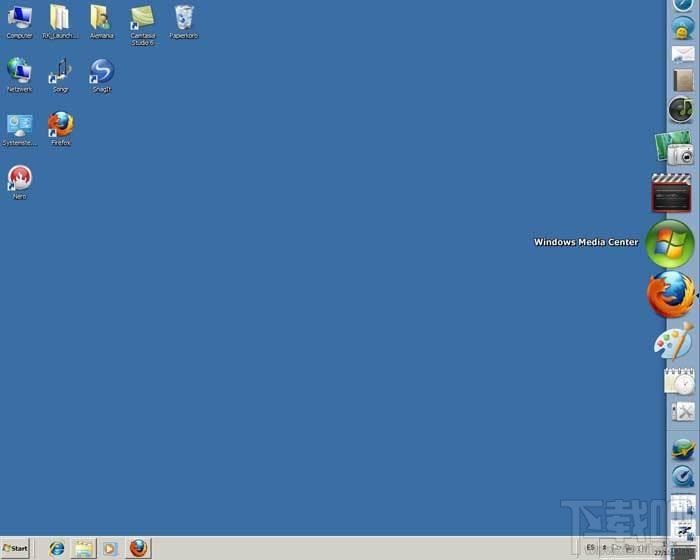Open the Computer desktop icon
700x560 pixels.
coord(19,22)
